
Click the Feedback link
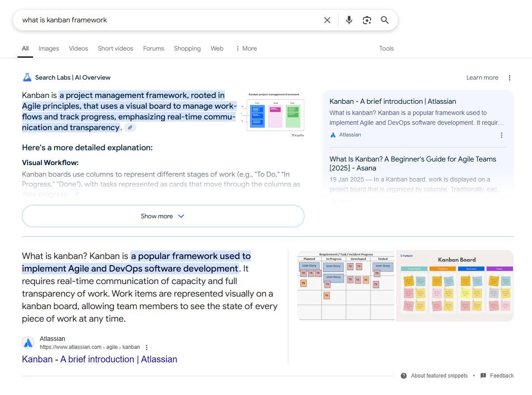click(x=502, y=376)
